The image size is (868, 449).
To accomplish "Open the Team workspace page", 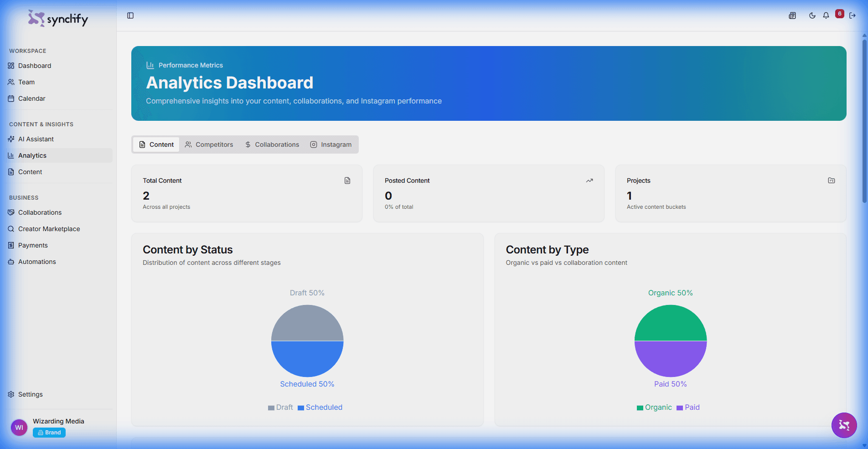I will pyautogui.click(x=26, y=82).
